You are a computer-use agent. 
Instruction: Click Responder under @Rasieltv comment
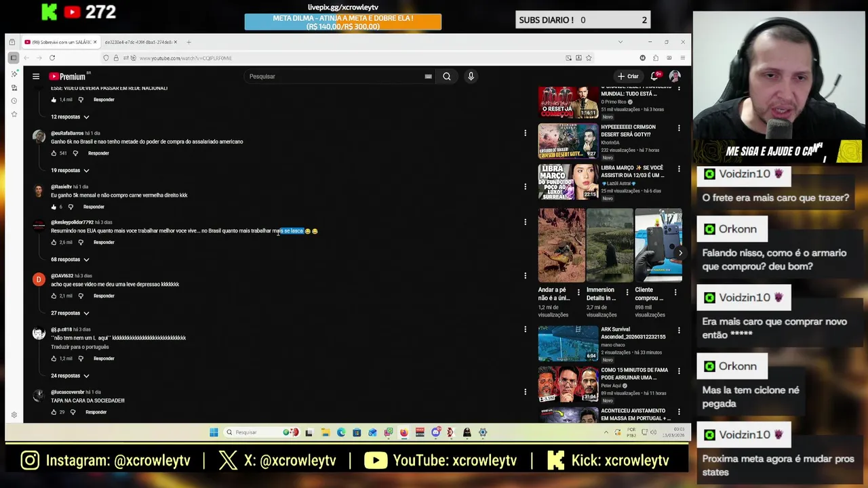94,207
